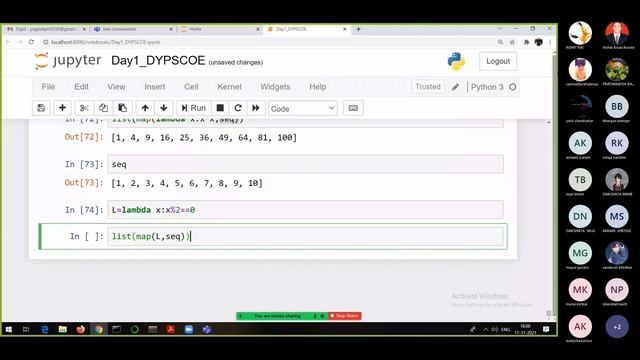
Task: Go back in the browser
Action: 8,42
